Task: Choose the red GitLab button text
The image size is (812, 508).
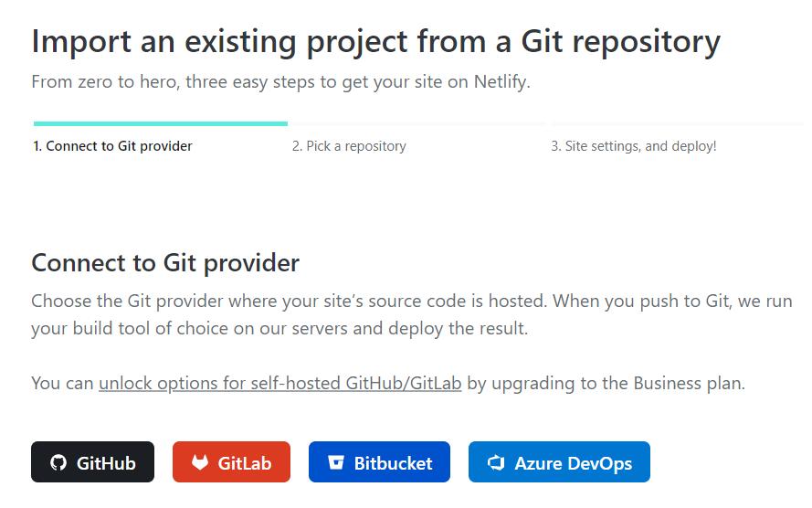Action: [245, 463]
